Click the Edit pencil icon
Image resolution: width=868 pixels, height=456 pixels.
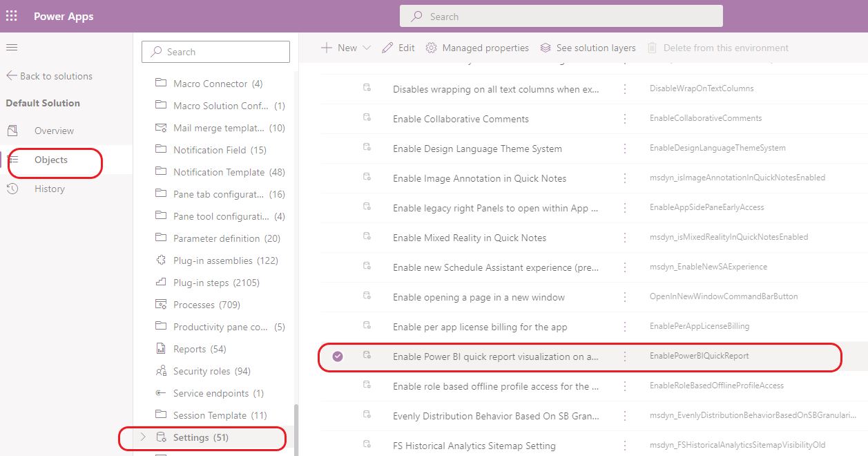point(387,48)
